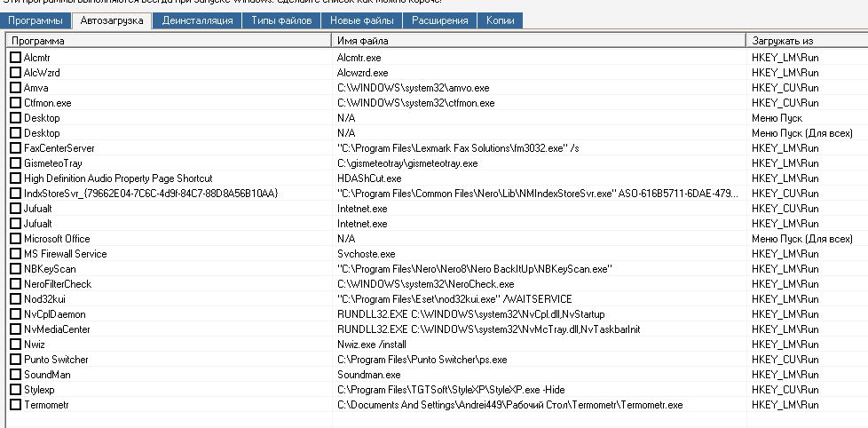Tick the NBKeyScan checkbox

(15, 268)
